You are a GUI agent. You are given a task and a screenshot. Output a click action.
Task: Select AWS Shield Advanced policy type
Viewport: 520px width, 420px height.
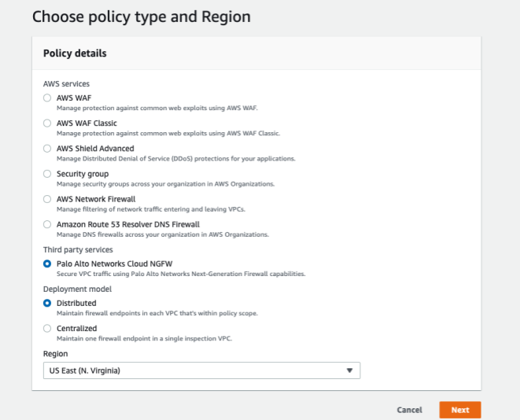point(48,149)
